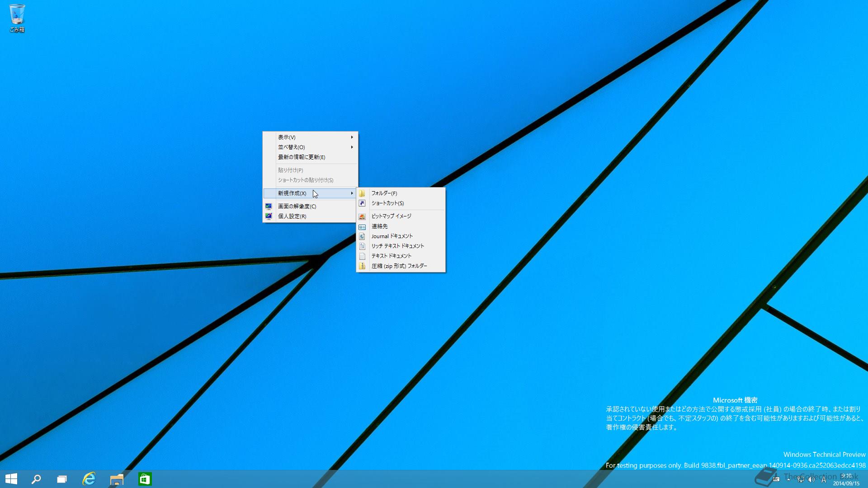Image resolution: width=868 pixels, height=488 pixels.
Task: Open 画面の解像度(C) screen resolution settings
Action: click(x=297, y=206)
